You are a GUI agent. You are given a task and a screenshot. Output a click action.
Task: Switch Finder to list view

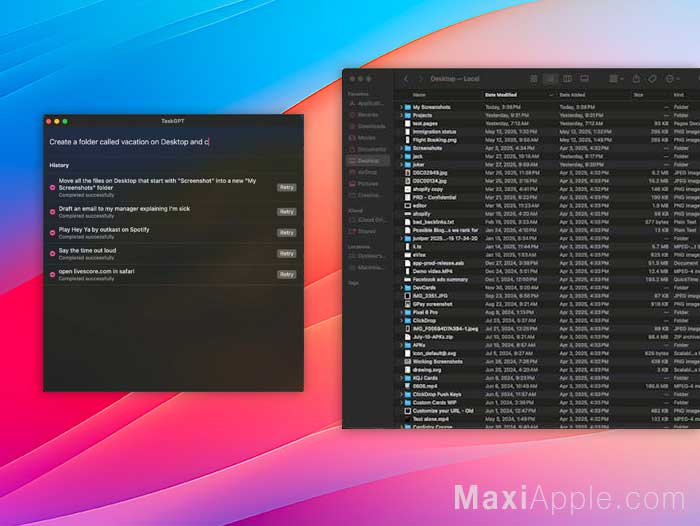(550, 79)
